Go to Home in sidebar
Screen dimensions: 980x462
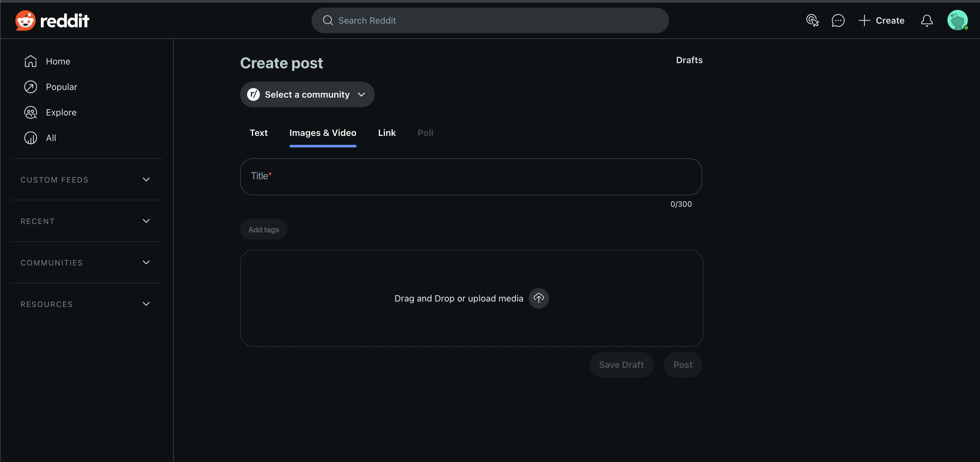(58, 61)
